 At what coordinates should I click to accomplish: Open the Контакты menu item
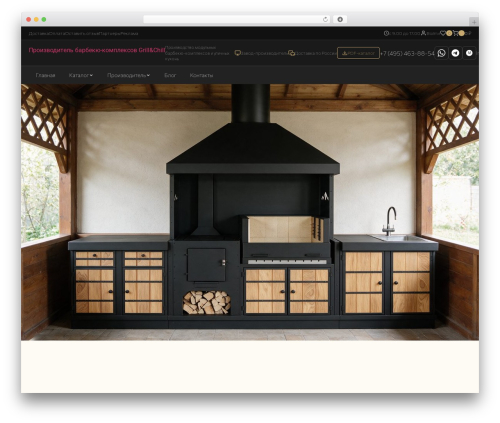[201, 75]
